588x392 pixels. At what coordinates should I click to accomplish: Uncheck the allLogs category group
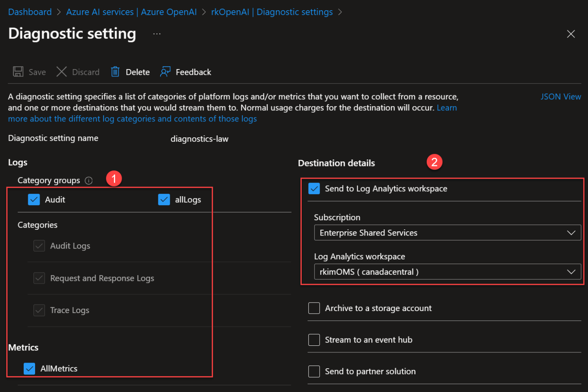pyautogui.click(x=164, y=199)
